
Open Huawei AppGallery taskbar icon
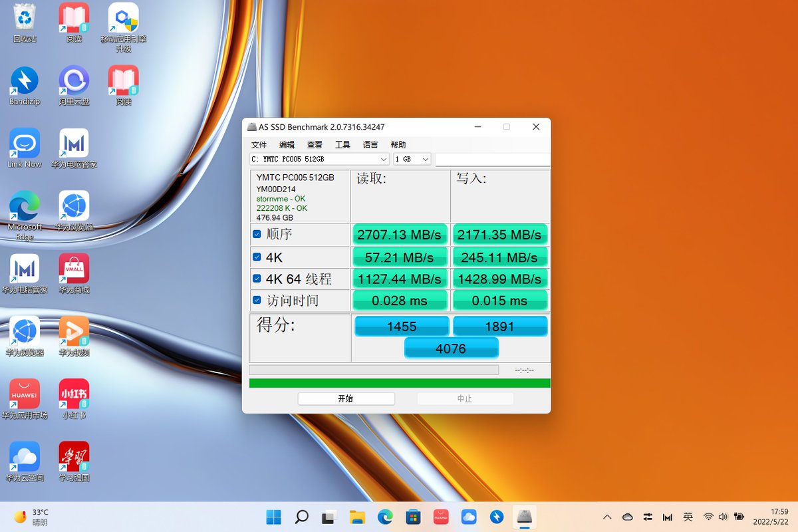pyautogui.click(x=441, y=517)
